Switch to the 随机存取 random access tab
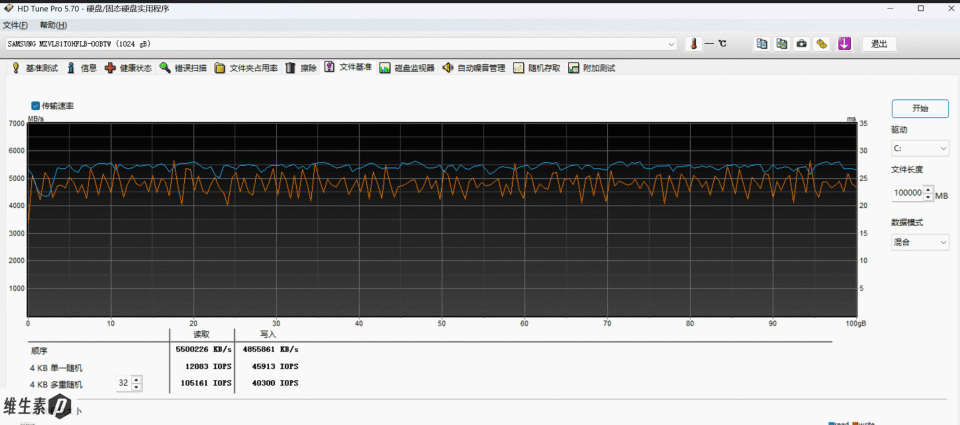This screenshot has width=960, height=425. [538, 68]
